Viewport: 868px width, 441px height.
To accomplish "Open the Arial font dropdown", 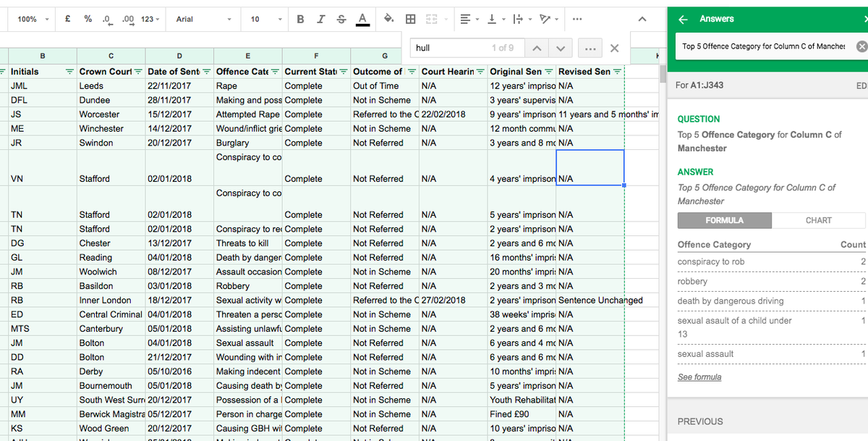I will tap(203, 20).
